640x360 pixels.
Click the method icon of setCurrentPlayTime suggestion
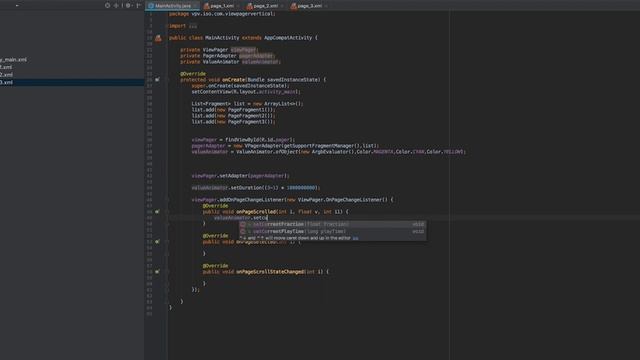tap(242, 231)
